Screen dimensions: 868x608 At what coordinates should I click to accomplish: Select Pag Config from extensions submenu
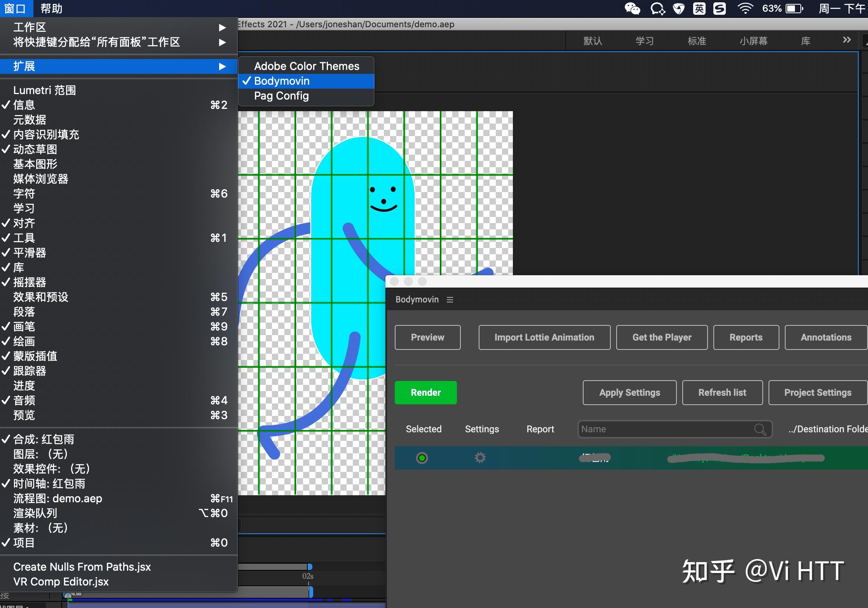click(x=281, y=96)
